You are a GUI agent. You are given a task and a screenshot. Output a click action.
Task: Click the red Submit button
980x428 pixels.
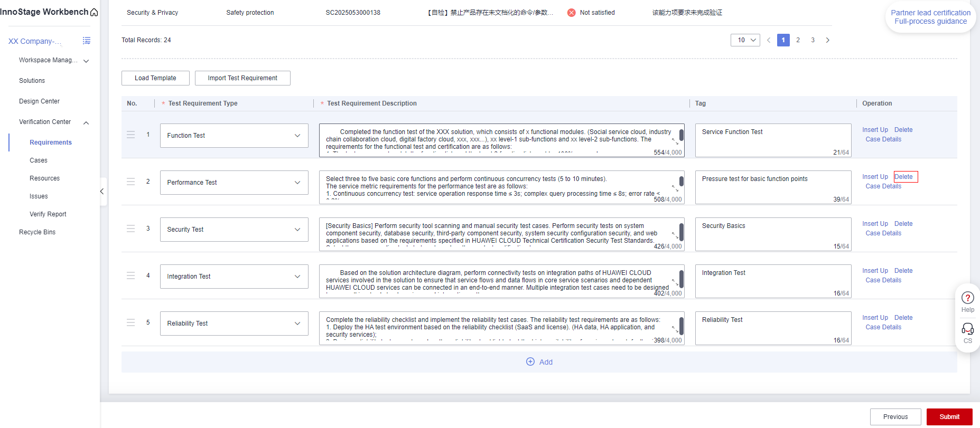click(949, 417)
